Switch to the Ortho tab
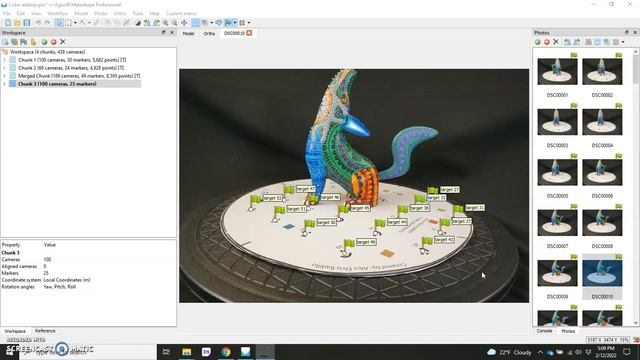 tap(209, 33)
